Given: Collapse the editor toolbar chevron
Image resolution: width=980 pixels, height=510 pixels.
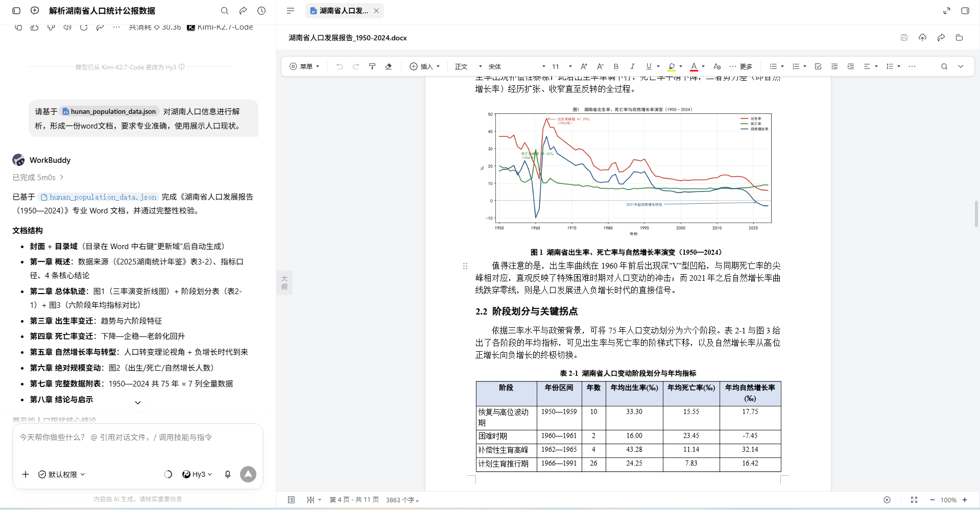Looking at the screenshot, I should click(961, 66).
